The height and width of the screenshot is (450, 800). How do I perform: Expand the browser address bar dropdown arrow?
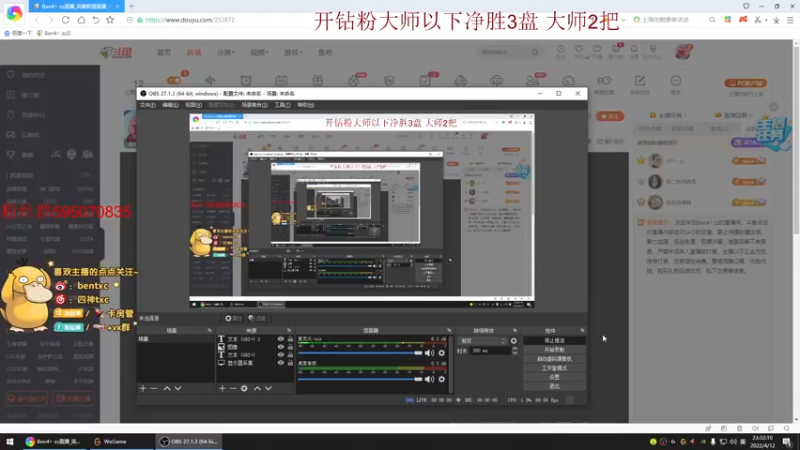pos(623,20)
